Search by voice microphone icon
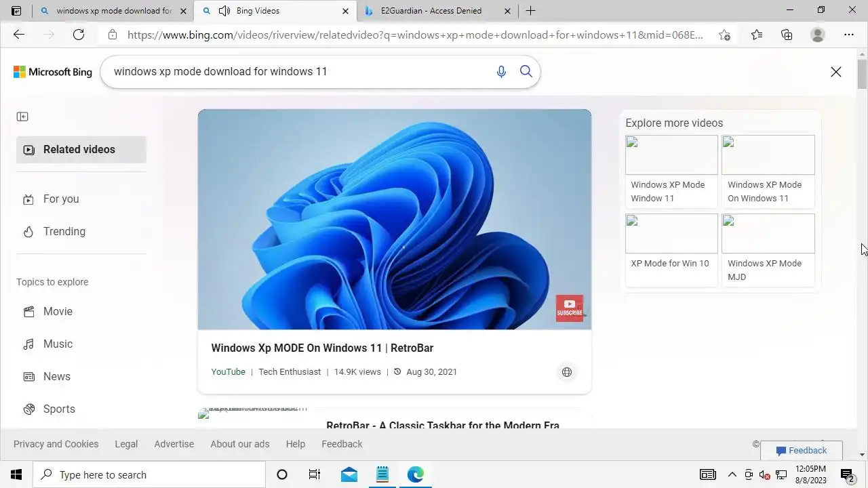868x488 pixels. pyautogui.click(x=501, y=71)
